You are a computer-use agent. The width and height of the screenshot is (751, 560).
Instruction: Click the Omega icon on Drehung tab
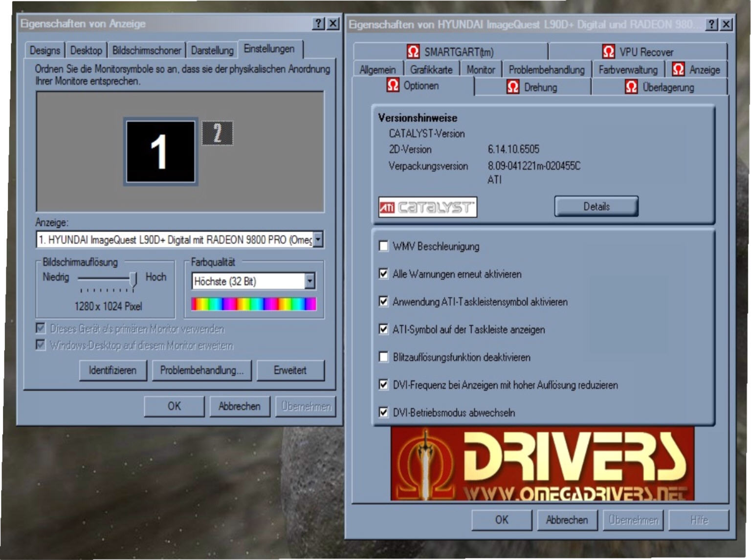(512, 87)
